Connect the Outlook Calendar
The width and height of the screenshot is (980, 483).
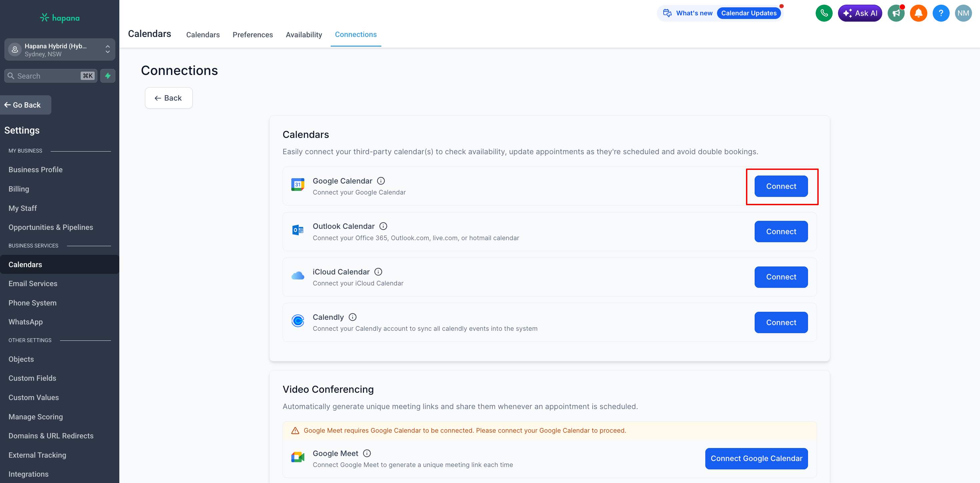[781, 232]
